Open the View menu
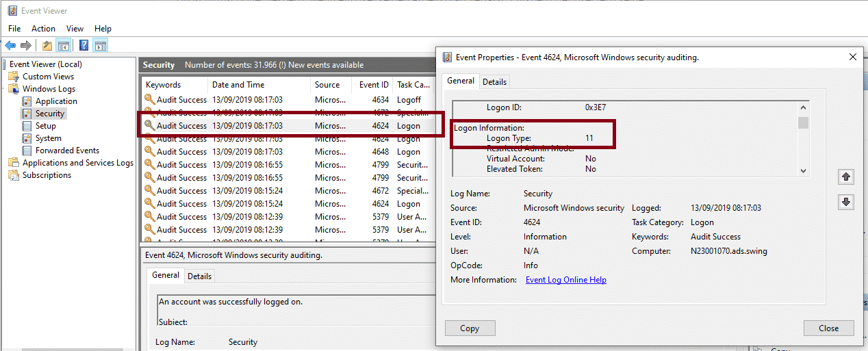This screenshot has width=868, height=351. click(75, 29)
